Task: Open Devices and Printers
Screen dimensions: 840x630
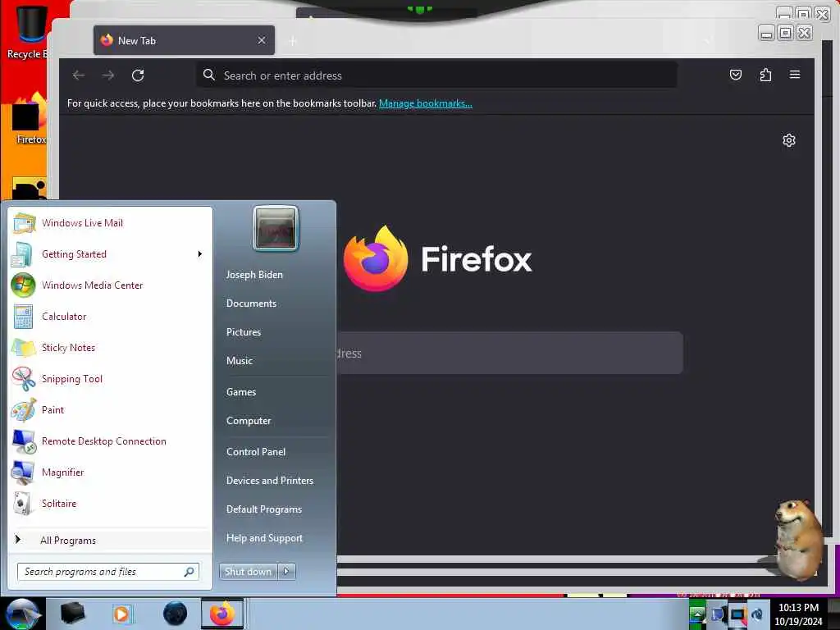Action: (x=269, y=481)
